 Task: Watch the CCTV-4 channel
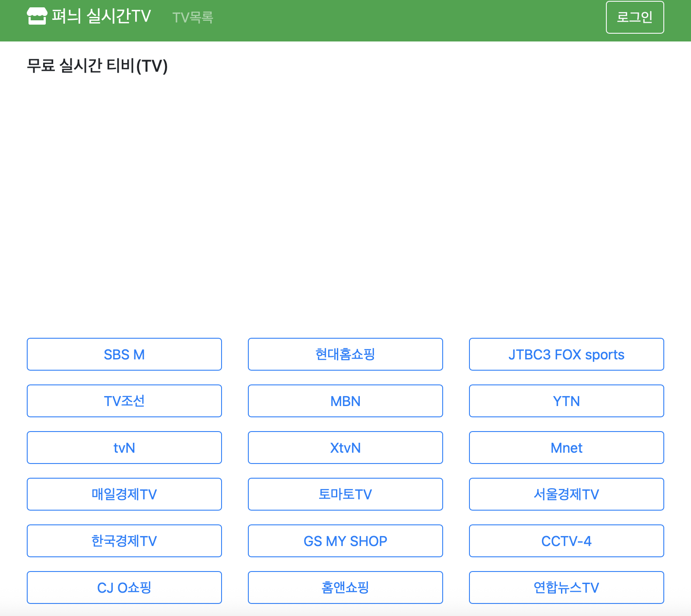click(567, 541)
